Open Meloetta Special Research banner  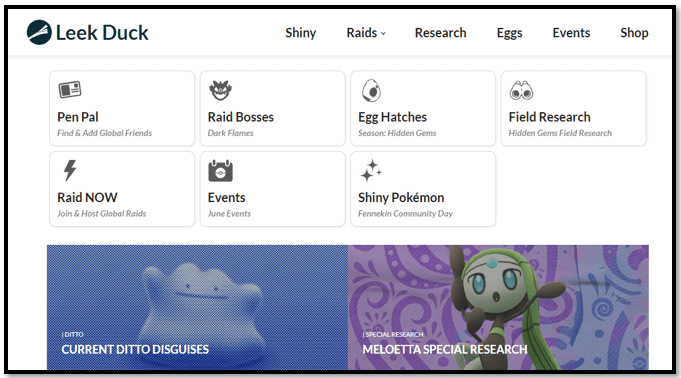(498, 307)
